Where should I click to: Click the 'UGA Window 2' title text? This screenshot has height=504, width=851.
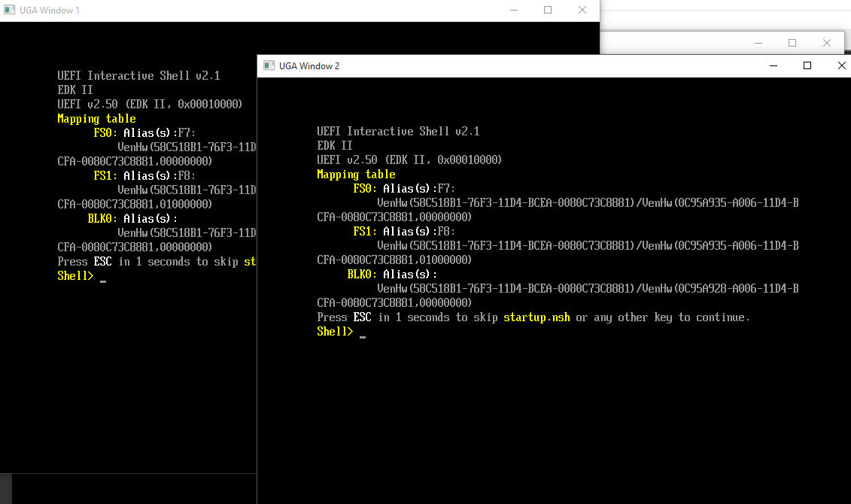[x=309, y=65]
